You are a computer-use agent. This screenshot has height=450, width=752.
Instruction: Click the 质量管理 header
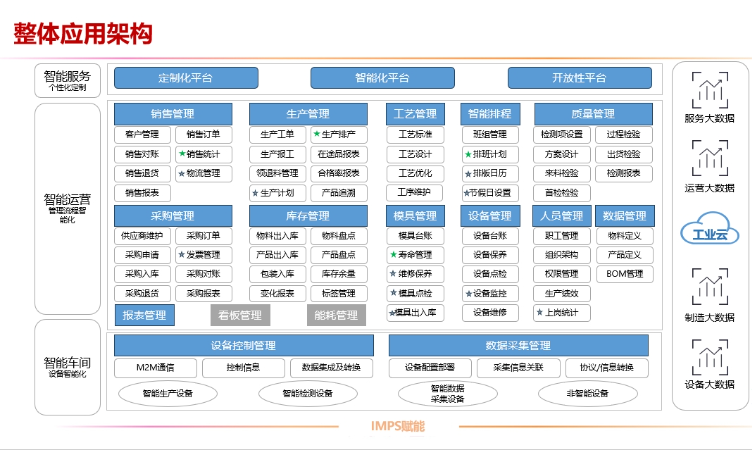coord(593,114)
